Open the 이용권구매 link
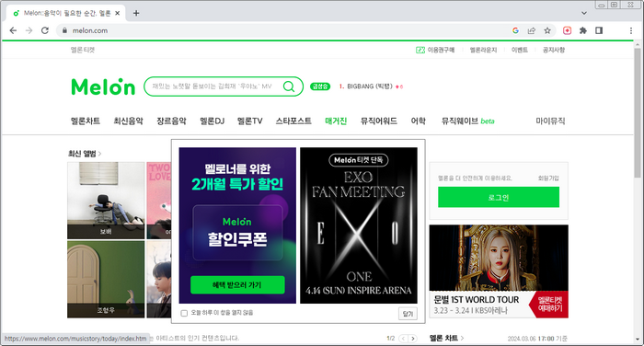This screenshot has width=644, height=346. click(x=435, y=50)
